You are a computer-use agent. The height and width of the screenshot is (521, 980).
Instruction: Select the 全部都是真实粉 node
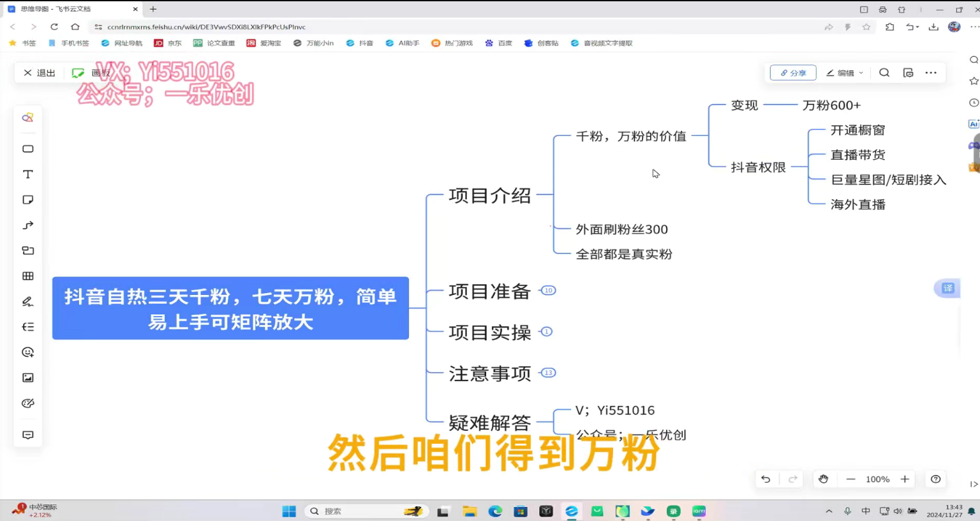click(x=623, y=254)
